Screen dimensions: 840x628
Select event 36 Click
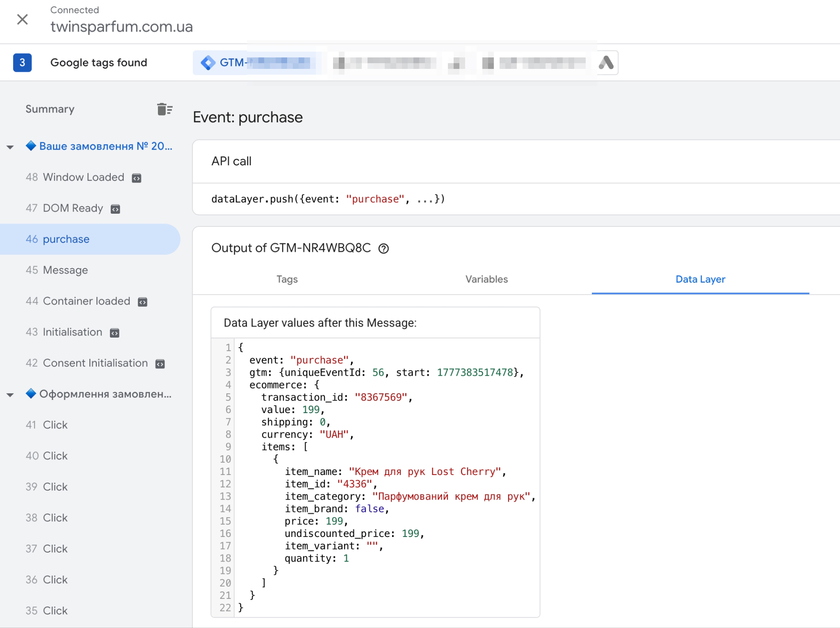point(47,580)
